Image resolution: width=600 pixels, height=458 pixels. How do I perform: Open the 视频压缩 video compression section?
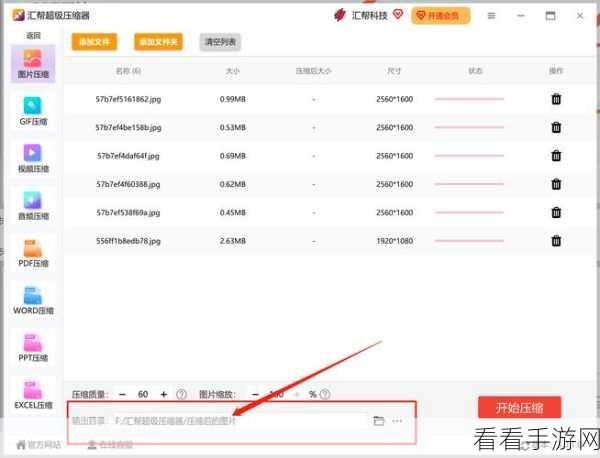point(33,158)
